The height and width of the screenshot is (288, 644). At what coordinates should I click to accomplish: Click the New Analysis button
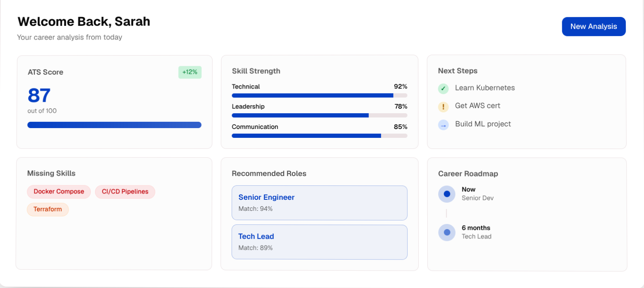click(594, 26)
